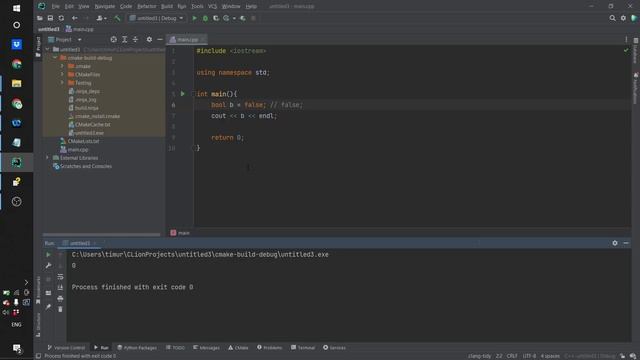Open the Terminal tool window
Screen dimensions: 640x360
tap(303, 348)
